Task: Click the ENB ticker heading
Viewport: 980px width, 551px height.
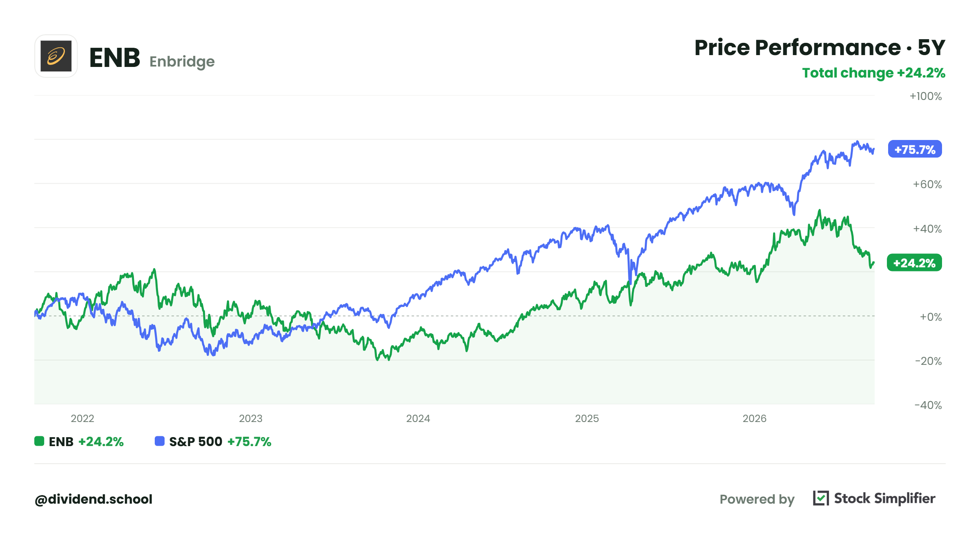Action: point(115,57)
